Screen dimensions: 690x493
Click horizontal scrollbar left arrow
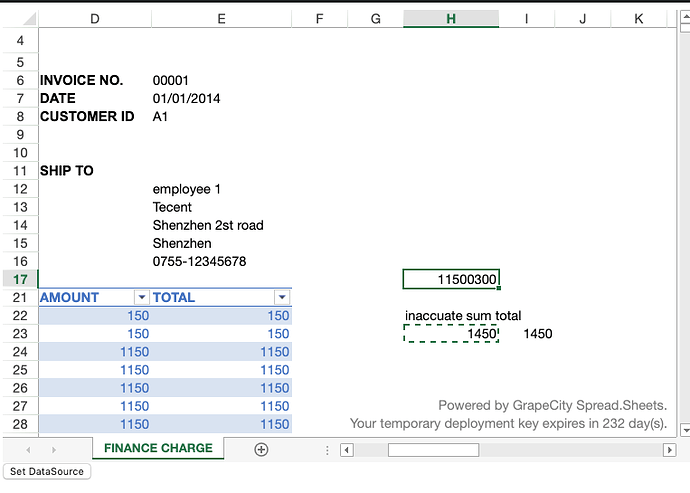347,450
